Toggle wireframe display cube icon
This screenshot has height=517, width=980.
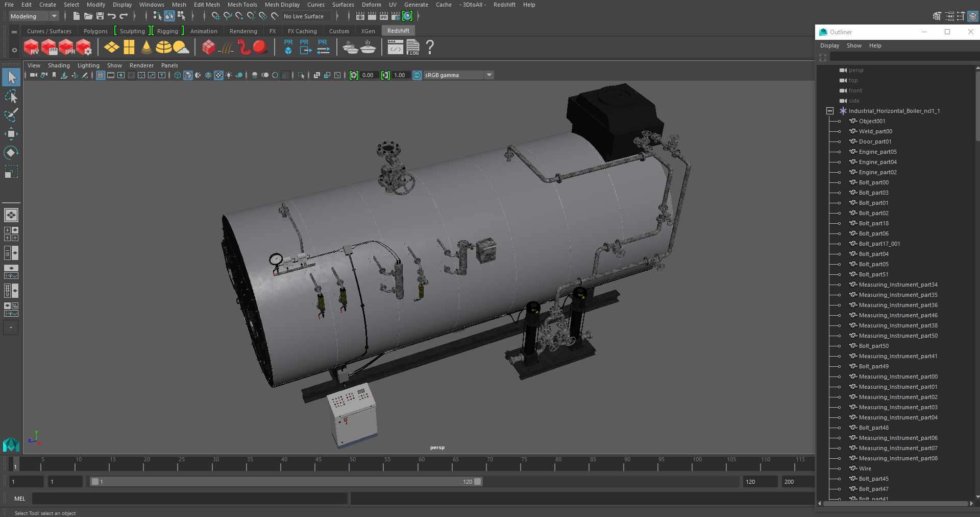tap(178, 75)
